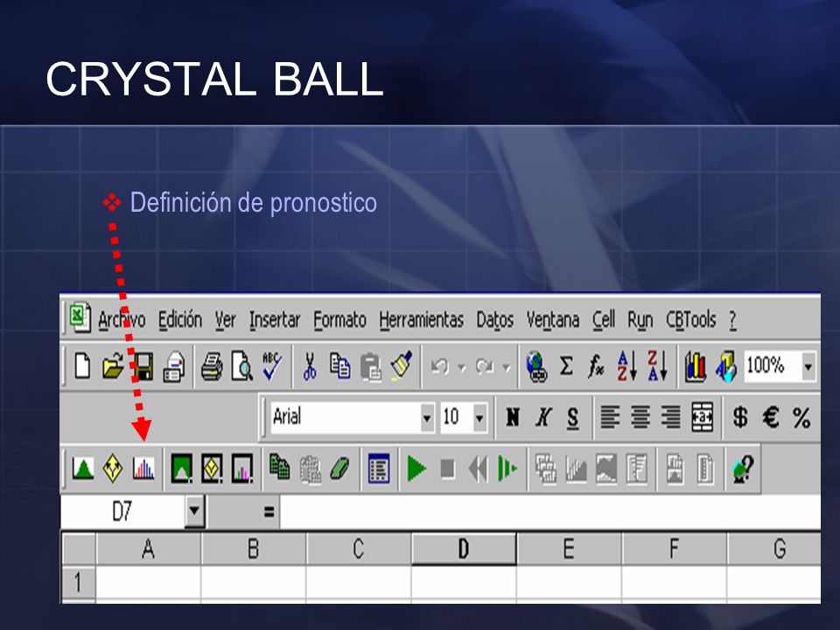Viewport: 840px width, 630px height.
Task: Click the Create Report icon
Action: [x=675, y=469]
